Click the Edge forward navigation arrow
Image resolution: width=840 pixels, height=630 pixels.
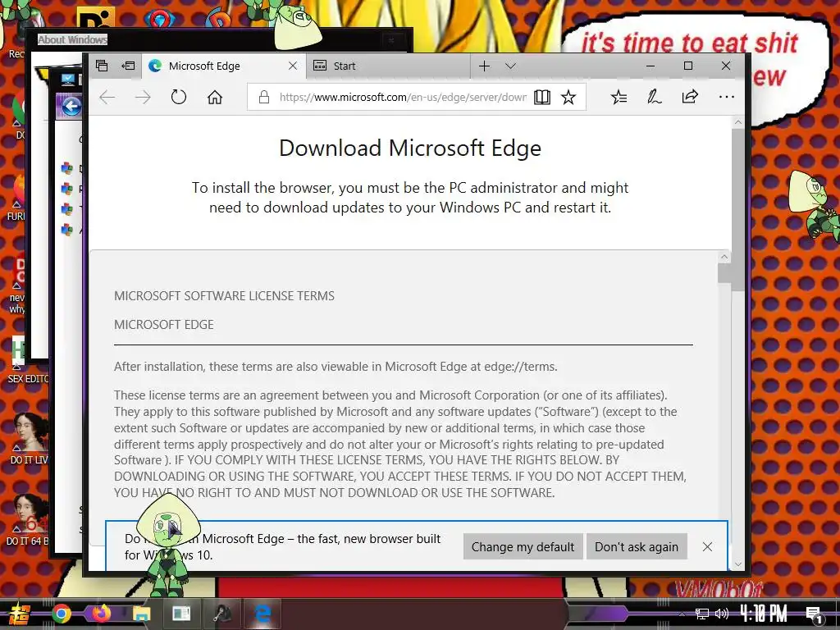pos(143,97)
